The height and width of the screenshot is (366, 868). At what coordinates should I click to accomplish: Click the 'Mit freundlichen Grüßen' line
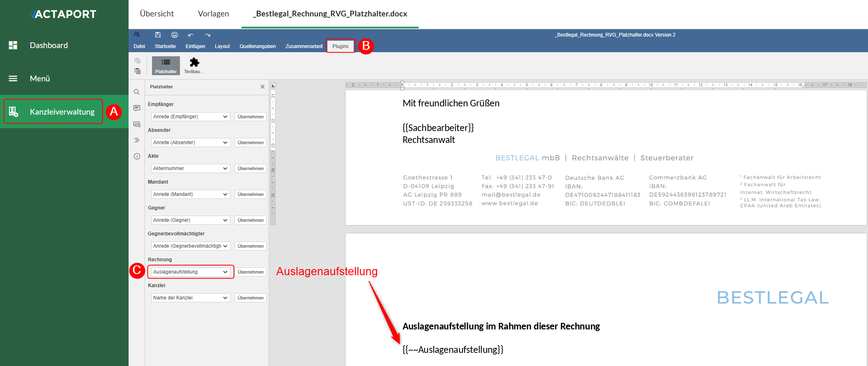(451, 103)
